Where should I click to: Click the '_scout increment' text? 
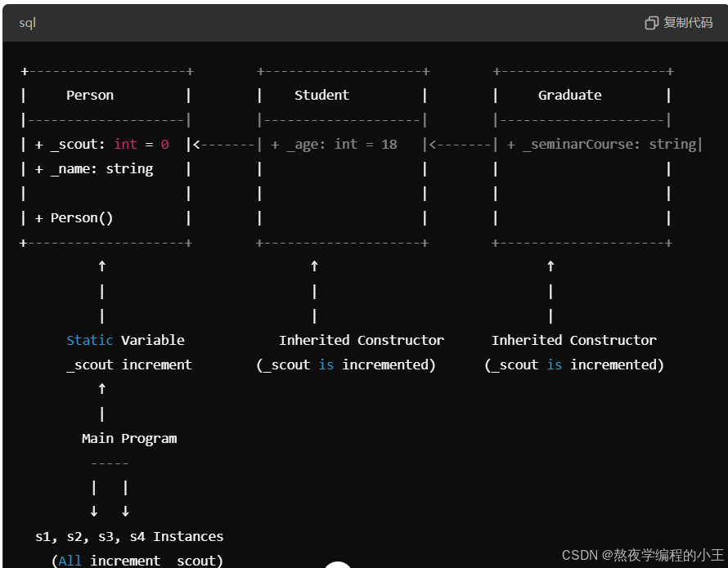point(129,365)
